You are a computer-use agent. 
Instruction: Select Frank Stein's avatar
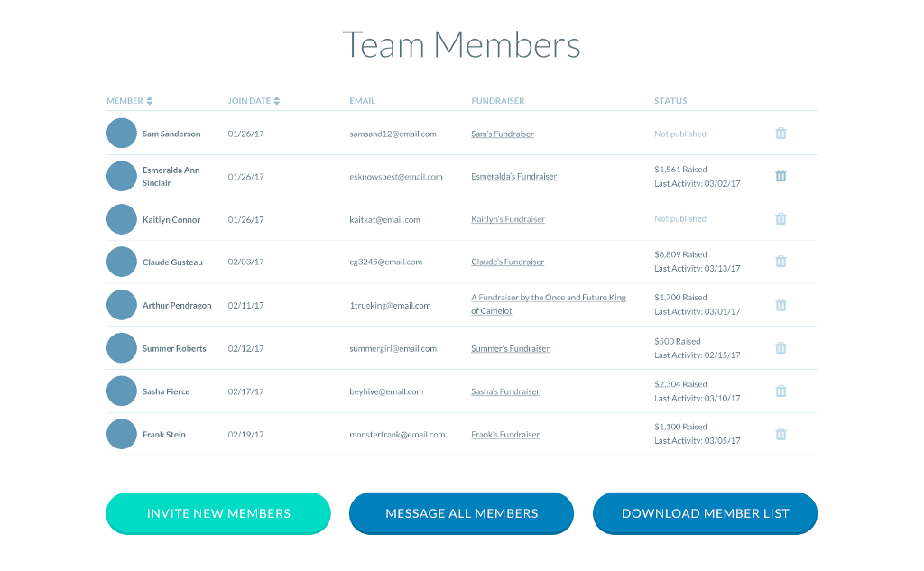[x=122, y=434]
